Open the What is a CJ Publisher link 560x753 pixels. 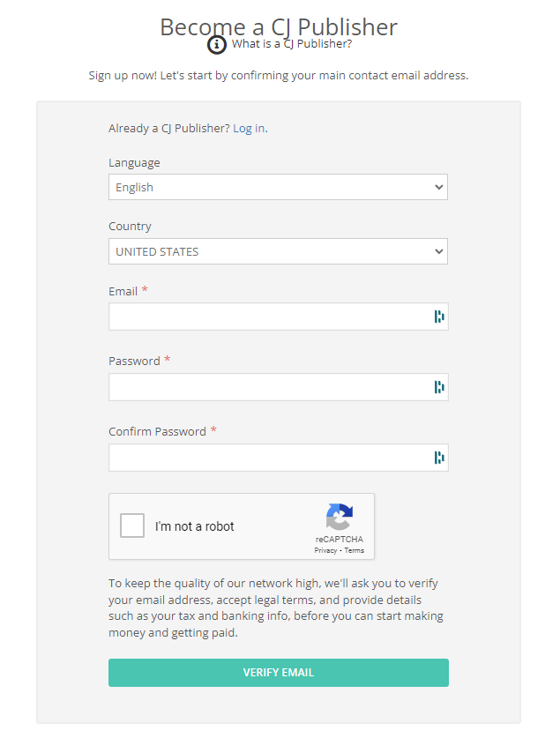[292, 44]
